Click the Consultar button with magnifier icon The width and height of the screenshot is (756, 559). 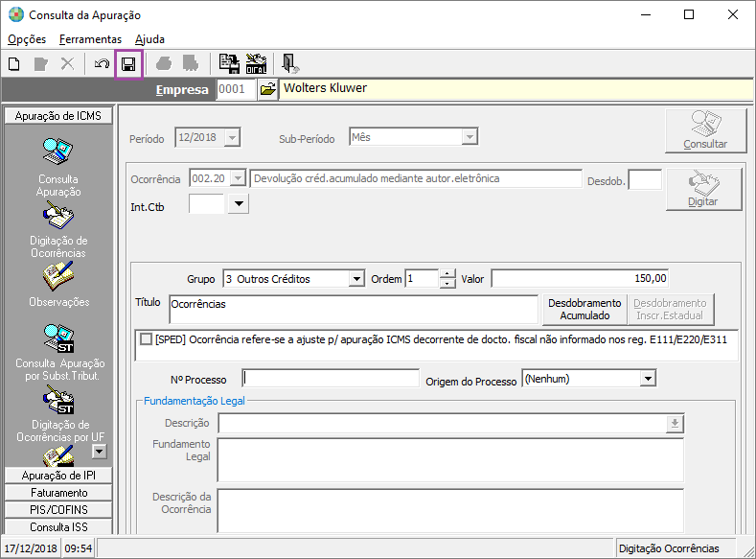705,131
